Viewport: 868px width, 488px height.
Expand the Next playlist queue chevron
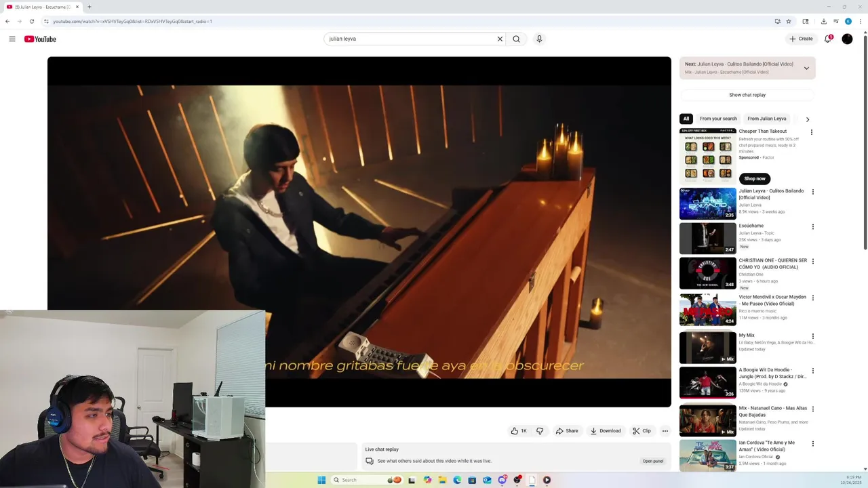tap(806, 68)
